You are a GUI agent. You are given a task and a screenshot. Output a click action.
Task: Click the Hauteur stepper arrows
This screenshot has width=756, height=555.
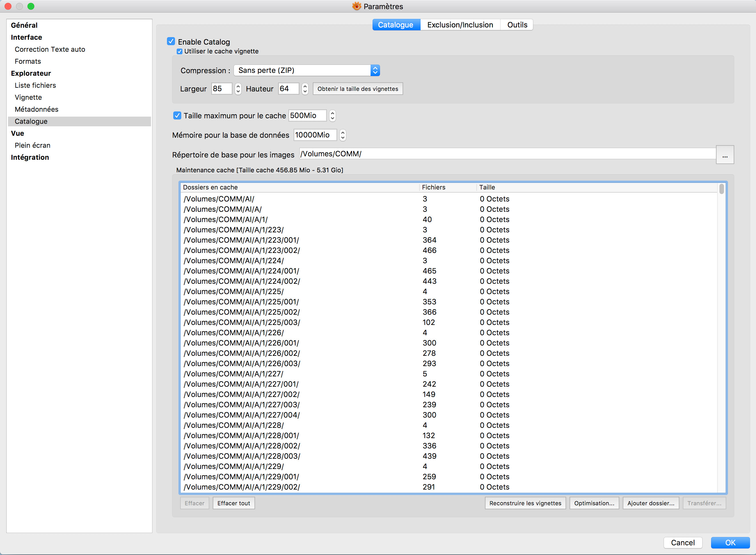pyautogui.click(x=305, y=89)
